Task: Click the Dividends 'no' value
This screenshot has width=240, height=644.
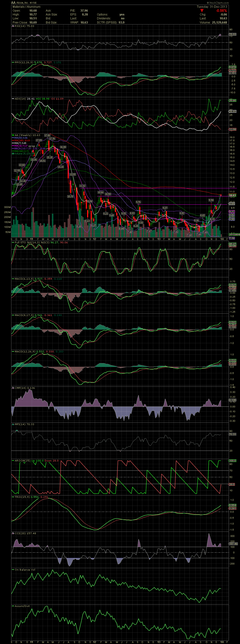Action: (x=122, y=18)
